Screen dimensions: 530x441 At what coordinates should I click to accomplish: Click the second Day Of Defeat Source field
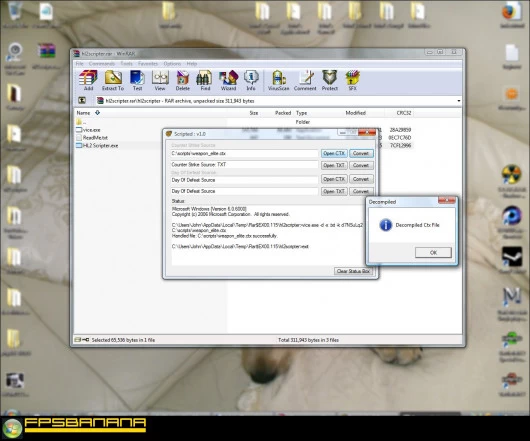(x=244, y=191)
